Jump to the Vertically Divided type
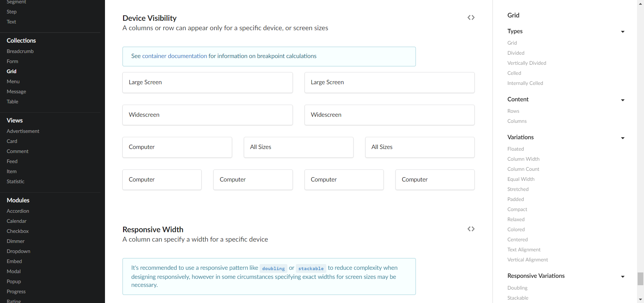This screenshot has height=303, width=644. pyautogui.click(x=527, y=63)
